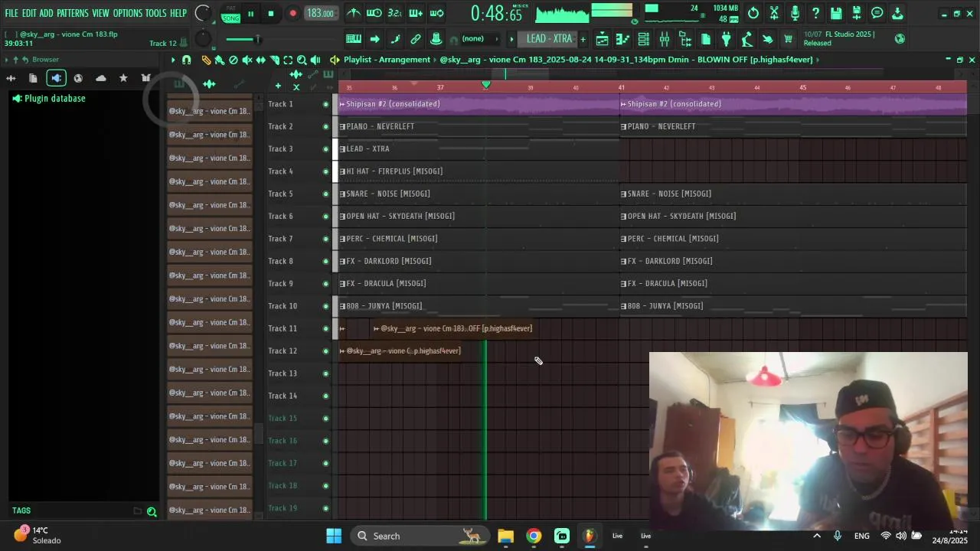980x551 pixels.
Task: Select the playback speaker tool in playlist
Action: tap(315, 60)
